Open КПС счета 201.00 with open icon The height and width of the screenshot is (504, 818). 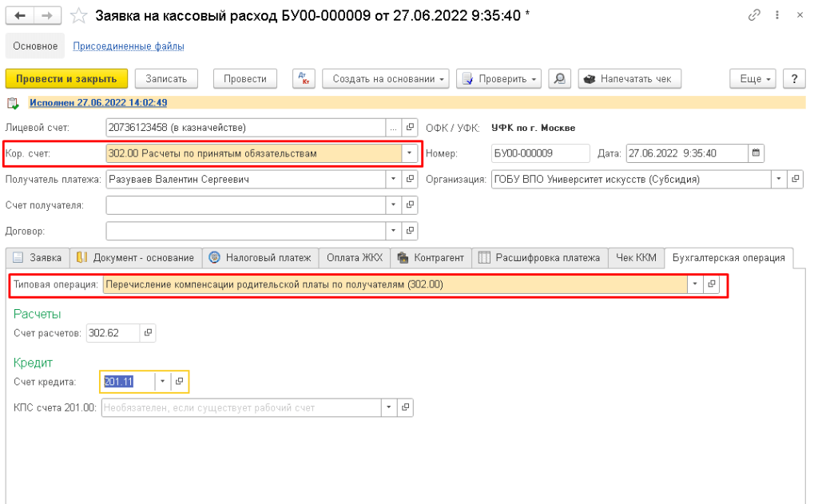405,407
